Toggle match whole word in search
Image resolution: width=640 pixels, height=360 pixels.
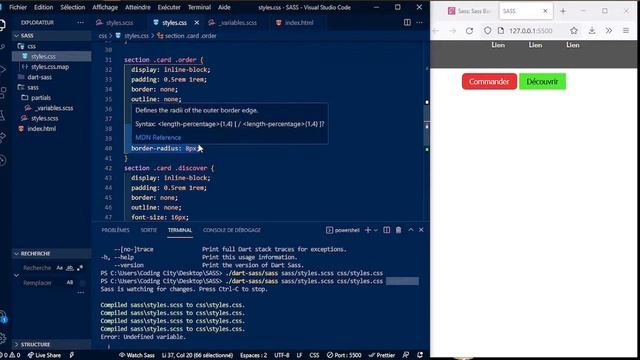[x=70, y=268]
